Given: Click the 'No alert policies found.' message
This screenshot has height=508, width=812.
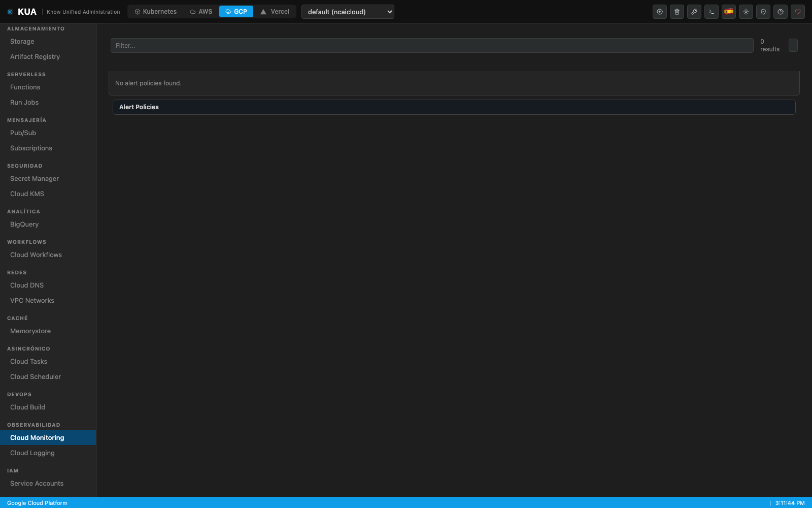Looking at the screenshot, I should (148, 83).
